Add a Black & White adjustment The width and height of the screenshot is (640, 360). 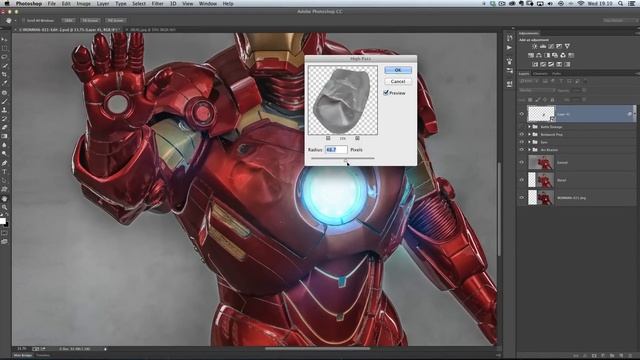click(x=547, y=56)
